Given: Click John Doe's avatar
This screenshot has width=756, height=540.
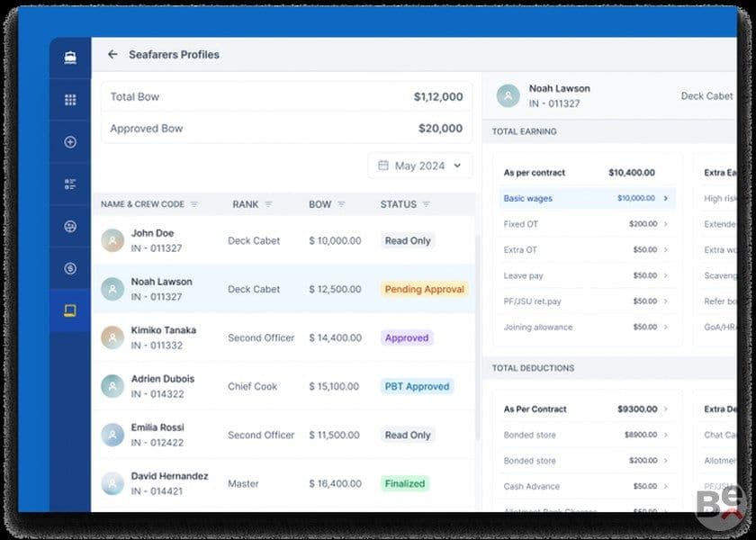Looking at the screenshot, I should click(x=112, y=240).
